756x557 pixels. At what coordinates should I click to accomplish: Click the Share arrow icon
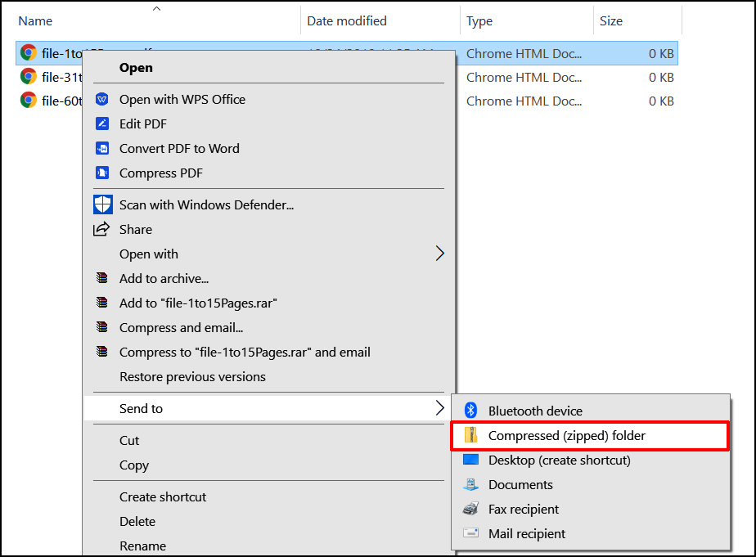pyautogui.click(x=102, y=229)
